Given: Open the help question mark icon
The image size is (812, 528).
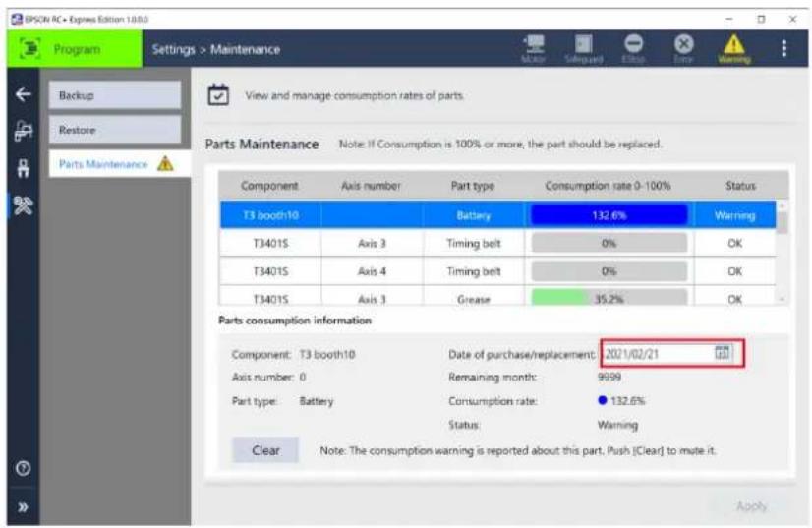Looking at the screenshot, I should 23,468.
